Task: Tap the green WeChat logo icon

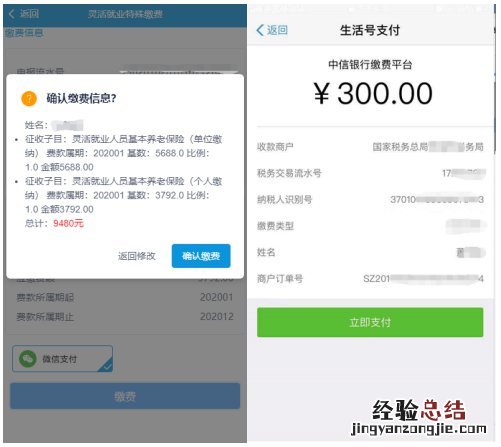Action: [x=28, y=359]
